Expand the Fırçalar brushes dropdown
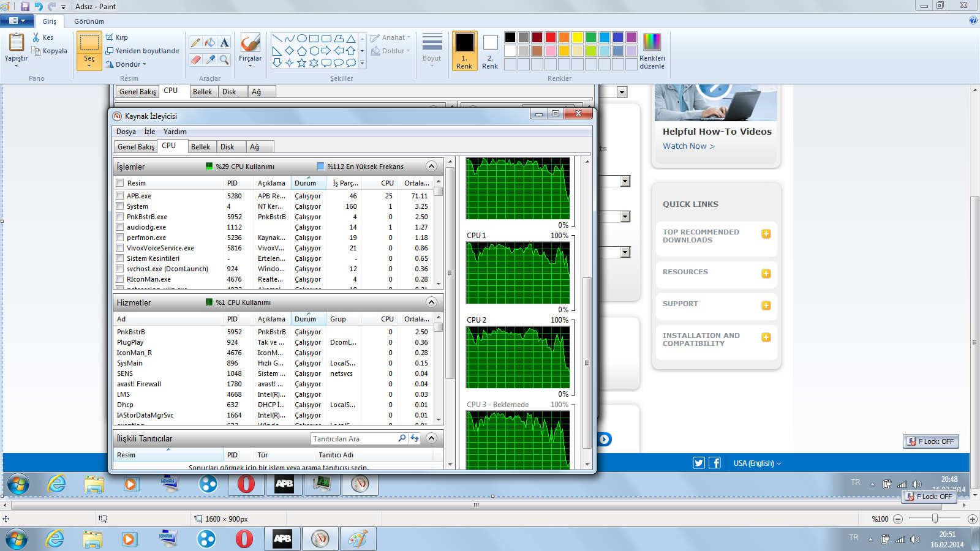 pyautogui.click(x=250, y=65)
